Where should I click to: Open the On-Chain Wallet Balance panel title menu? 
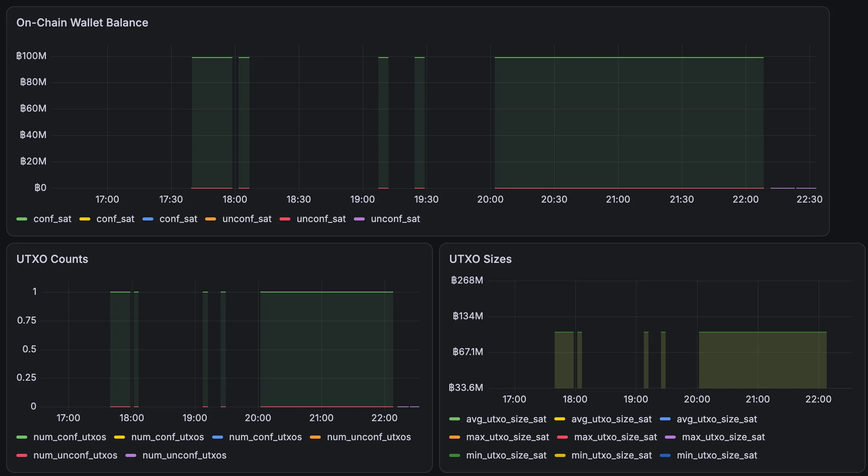point(82,23)
